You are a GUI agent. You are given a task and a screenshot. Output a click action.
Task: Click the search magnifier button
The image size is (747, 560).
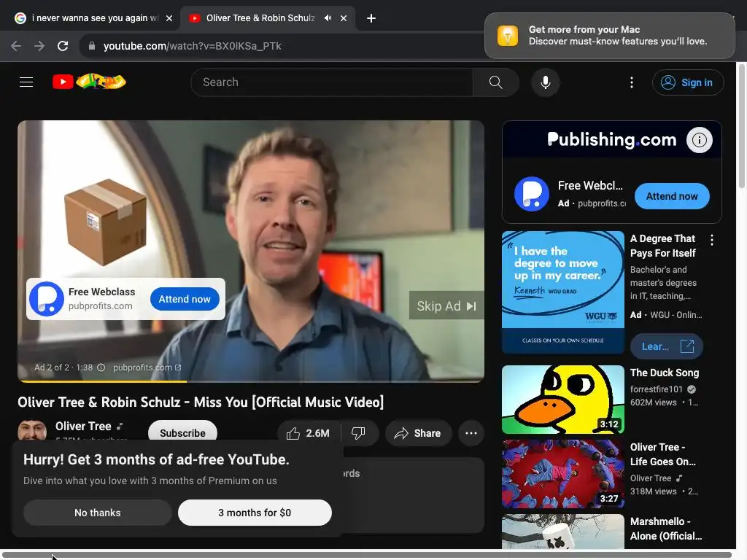pyautogui.click(x=495, y=82)
